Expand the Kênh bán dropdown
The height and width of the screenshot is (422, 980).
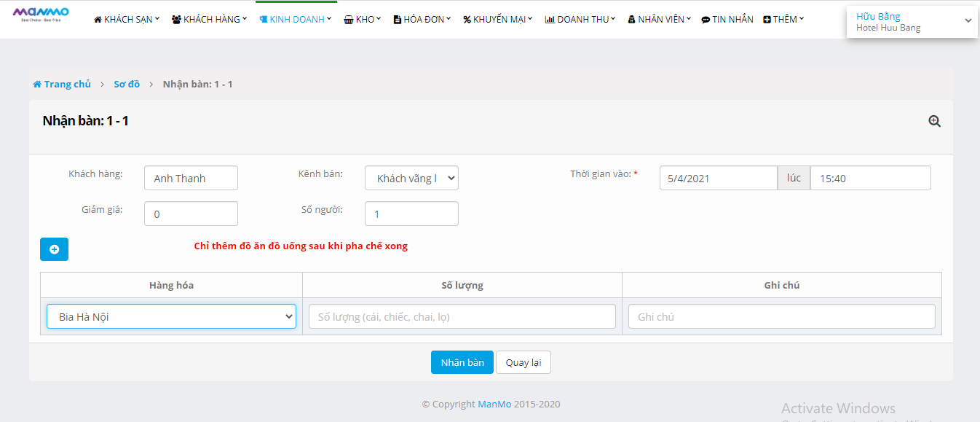411,179
